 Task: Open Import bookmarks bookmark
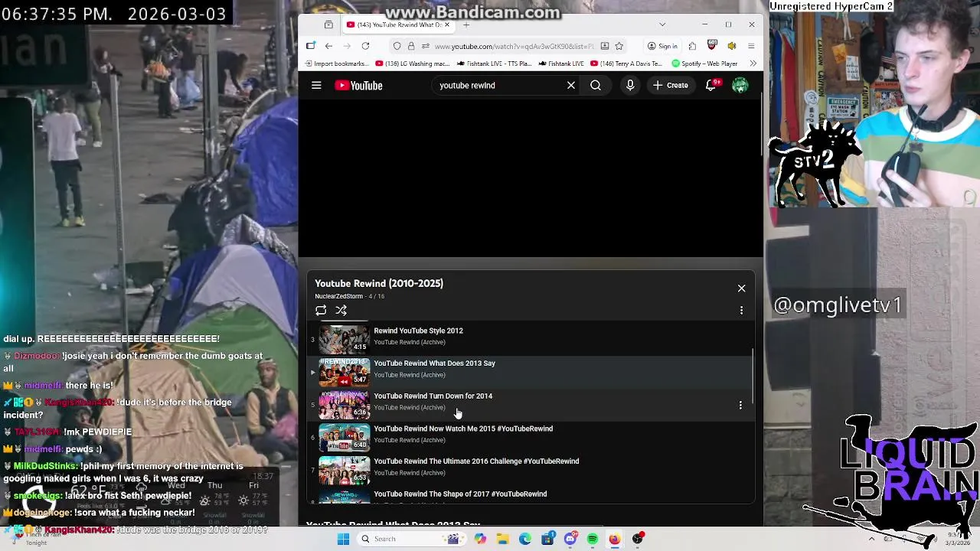pyautogui.click(x=335, y=64)
